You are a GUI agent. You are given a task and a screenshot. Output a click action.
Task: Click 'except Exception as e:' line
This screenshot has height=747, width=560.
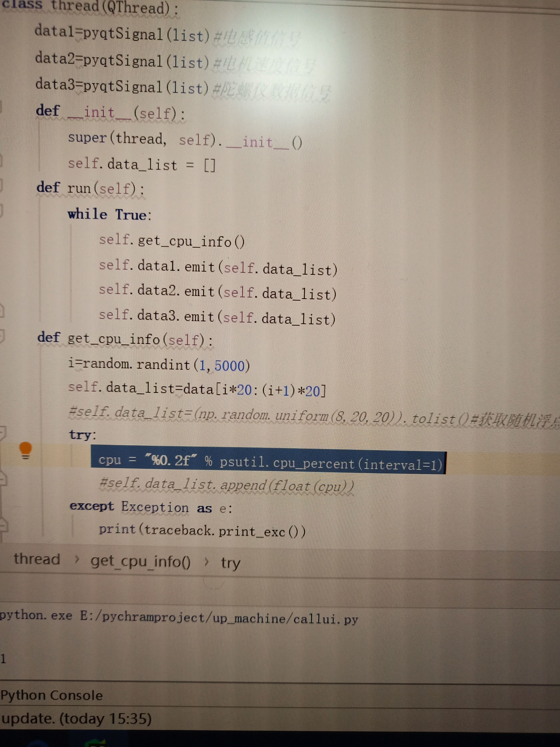[x=151, y=507]
